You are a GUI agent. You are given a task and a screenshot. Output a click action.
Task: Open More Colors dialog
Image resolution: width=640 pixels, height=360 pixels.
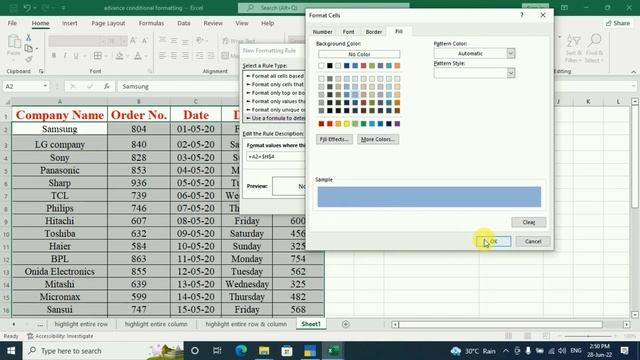(x=378, y=139)
